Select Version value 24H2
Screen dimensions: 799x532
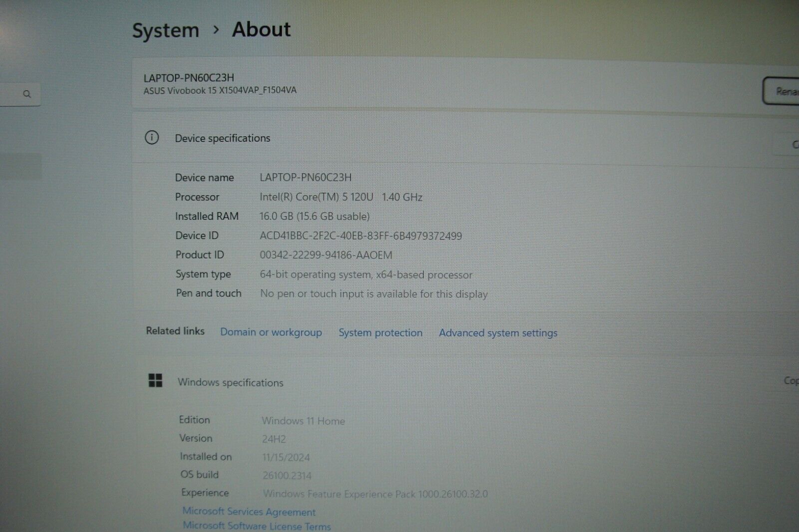(274, 439)
